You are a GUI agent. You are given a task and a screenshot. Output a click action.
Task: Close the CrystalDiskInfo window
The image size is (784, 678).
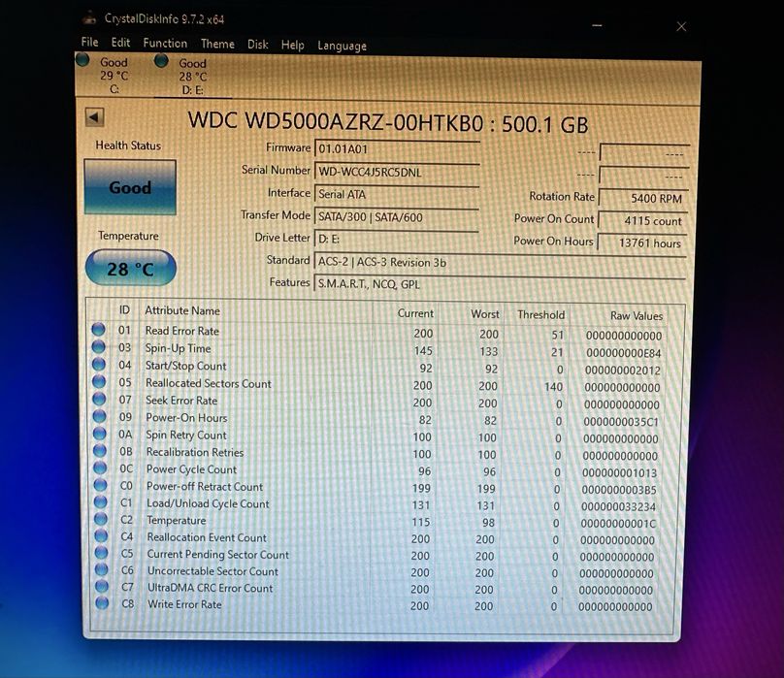tap(681, 26)
